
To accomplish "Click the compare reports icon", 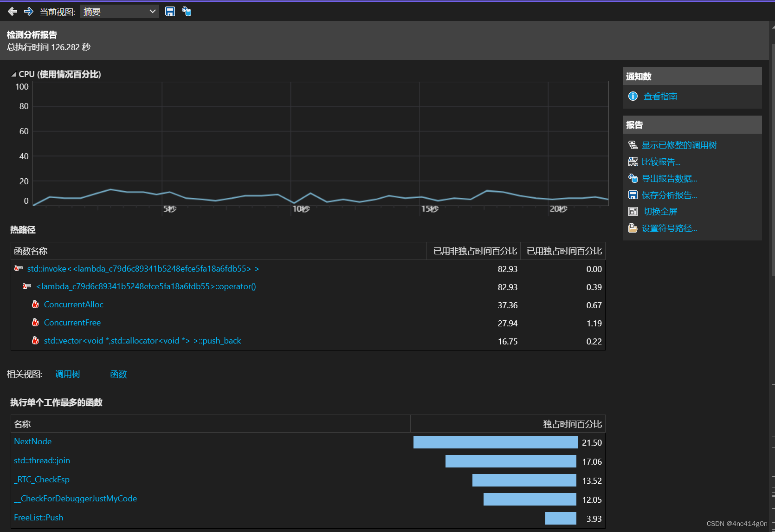I will [x=633, y=162].
